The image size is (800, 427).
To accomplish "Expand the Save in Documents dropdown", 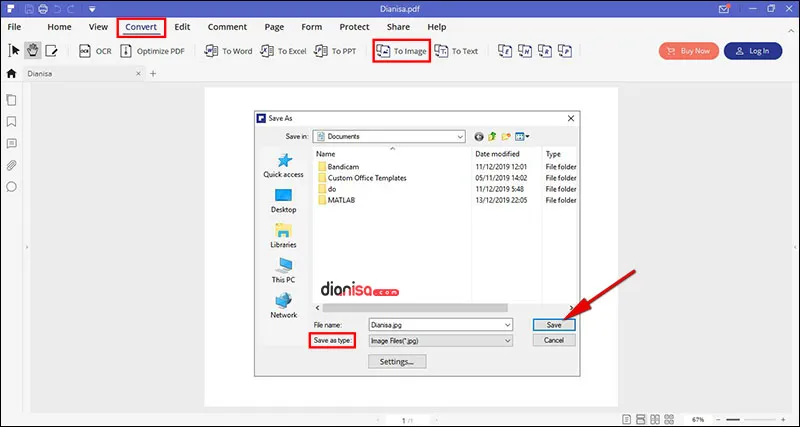I will (459, 136).
